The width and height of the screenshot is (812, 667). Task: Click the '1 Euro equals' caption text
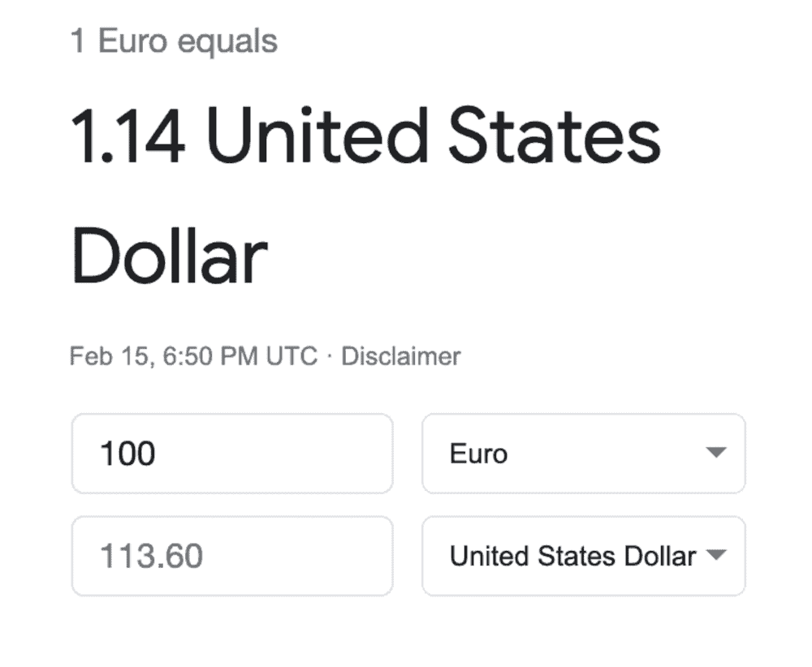coord(174,41)
